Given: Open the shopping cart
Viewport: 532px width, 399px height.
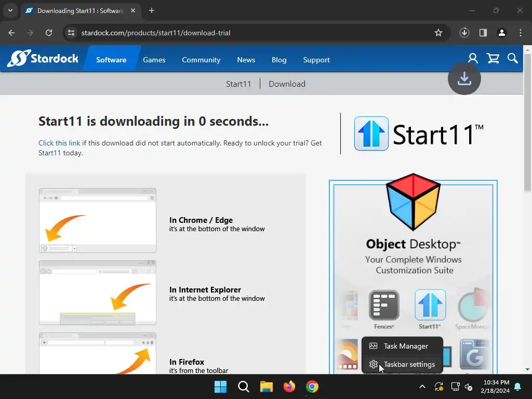Looking at the screenshot, I should coord(493,58).
